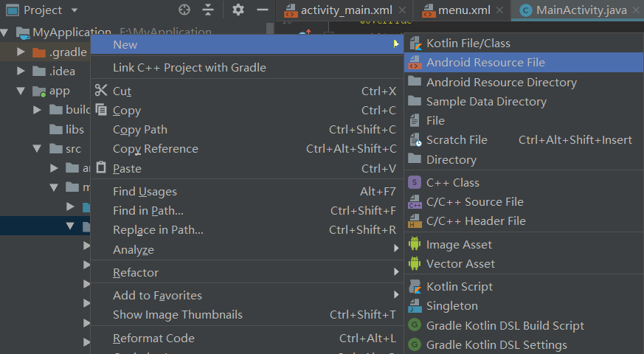Click the Sample Data Directory folder icon
The width and height of the screenshot is (644, 354).
(415, 100)
